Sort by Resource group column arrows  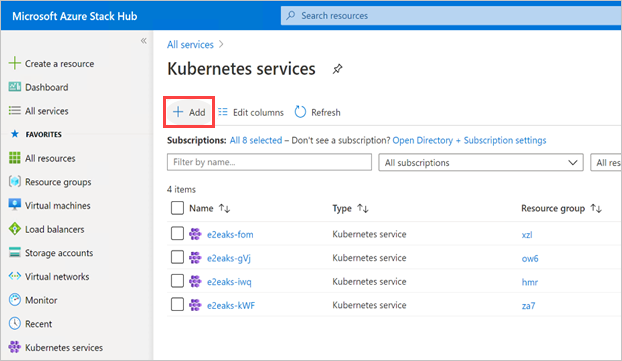[x=596, y=208]
